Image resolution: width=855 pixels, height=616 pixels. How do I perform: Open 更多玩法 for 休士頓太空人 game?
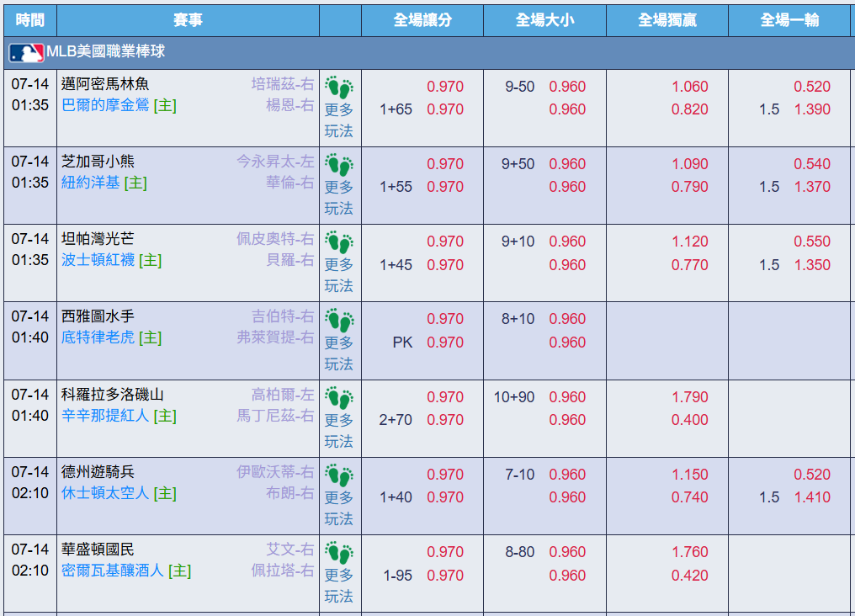[339, 508]
